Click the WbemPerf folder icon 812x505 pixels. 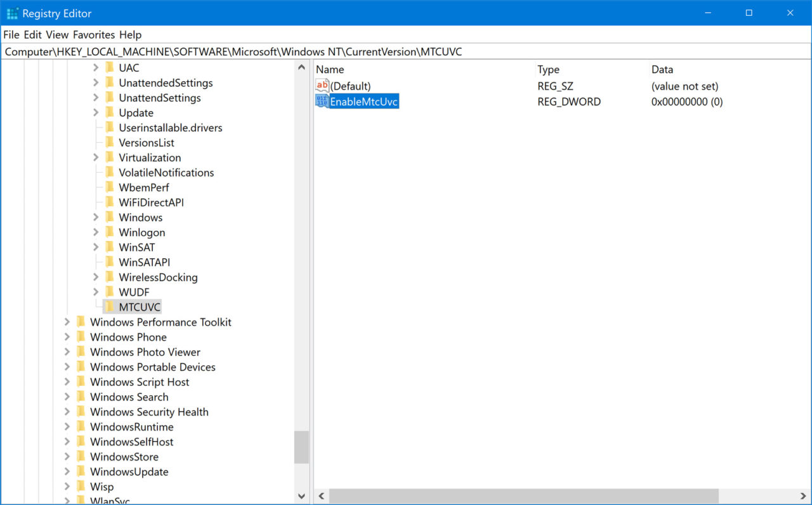[110, 187]
